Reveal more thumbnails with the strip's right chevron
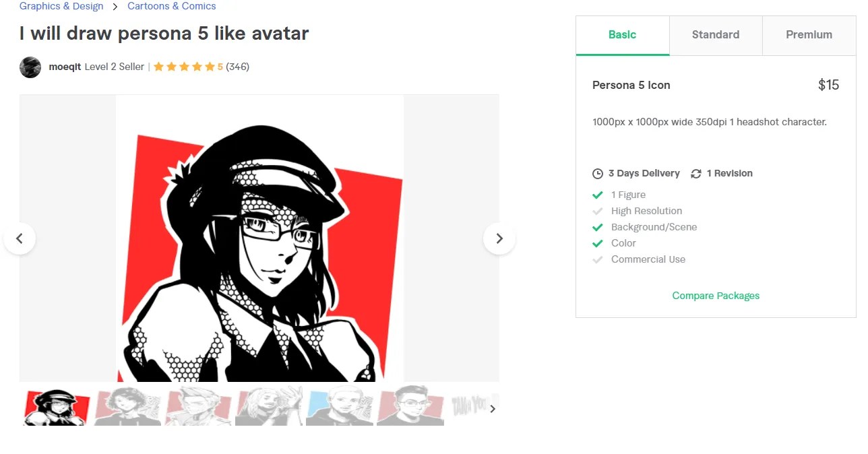868x454 pixels. click(x=492, y=409)
